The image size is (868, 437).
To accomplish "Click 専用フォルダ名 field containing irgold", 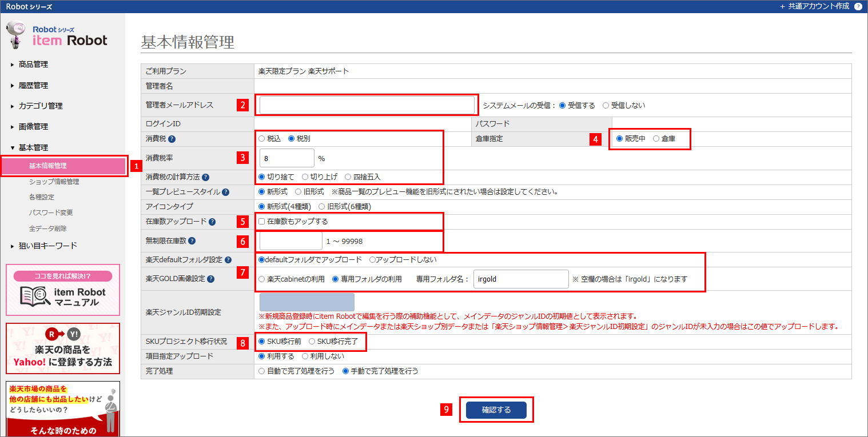I will click(x=521, y=279).
